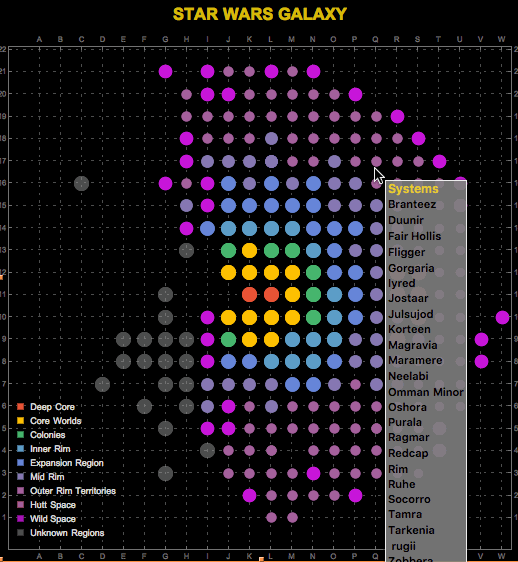This screenshot has height=562, width=518.
Task: Click the magenta dot at S-18
Action: pyautogui.click(x=418, y=138)
